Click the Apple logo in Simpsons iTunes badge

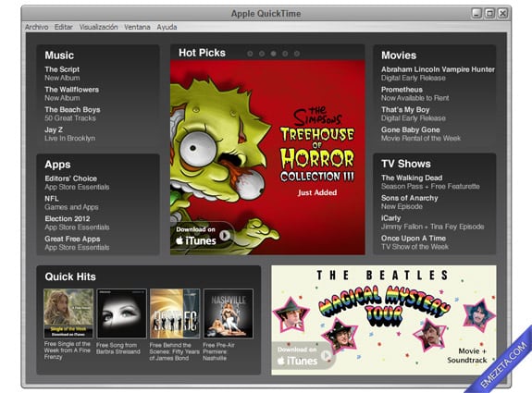(179, 240)
